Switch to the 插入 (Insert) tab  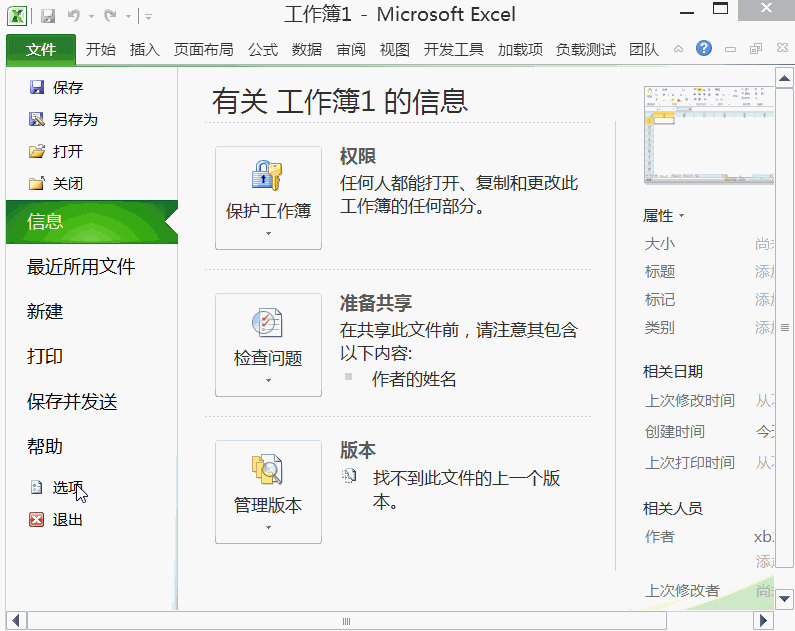(x=144, y=50)
